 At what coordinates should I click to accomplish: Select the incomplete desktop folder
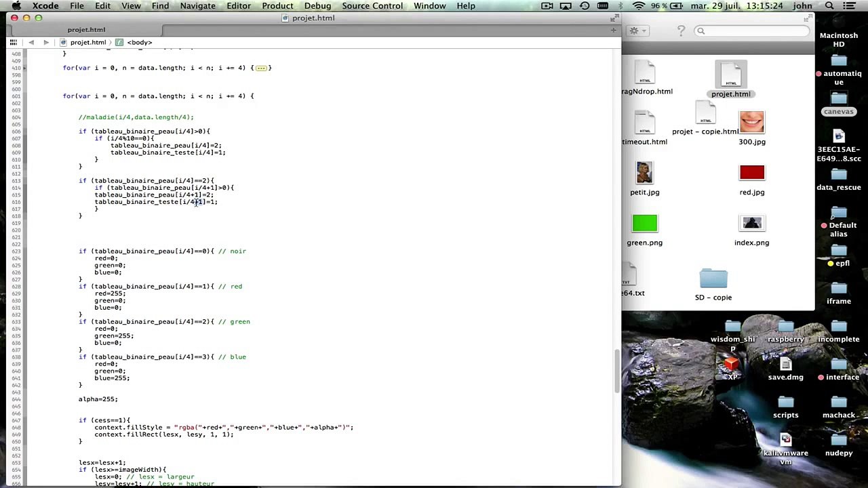coord(839,331)
